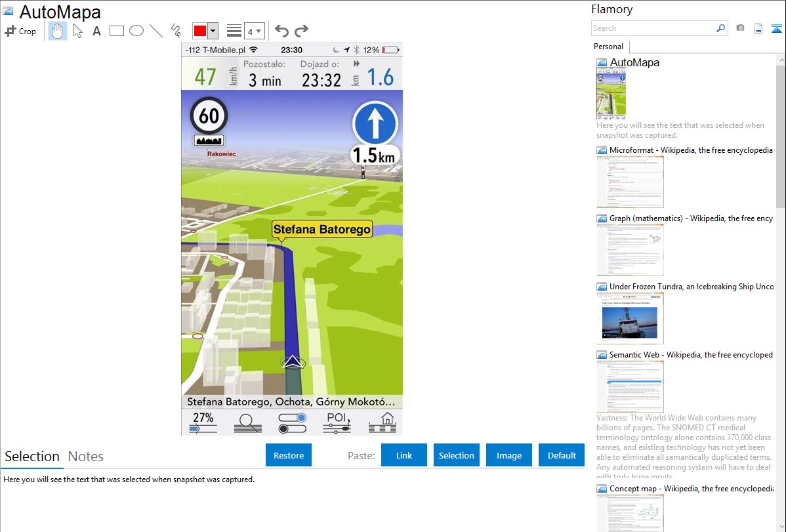The image size is (786, 532).
Task: Select the ellipse drawing tool
Action: pos(136,31)
